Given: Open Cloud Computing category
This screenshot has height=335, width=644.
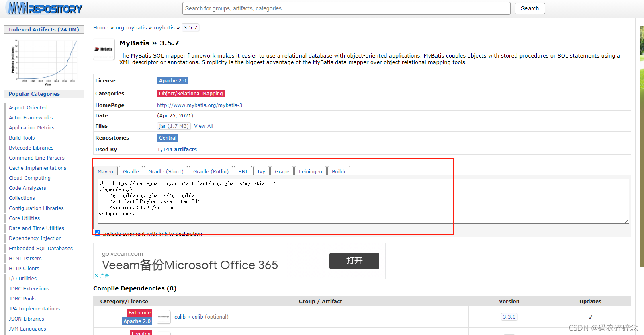Looking at the screenshot, I should pos(30,178).
